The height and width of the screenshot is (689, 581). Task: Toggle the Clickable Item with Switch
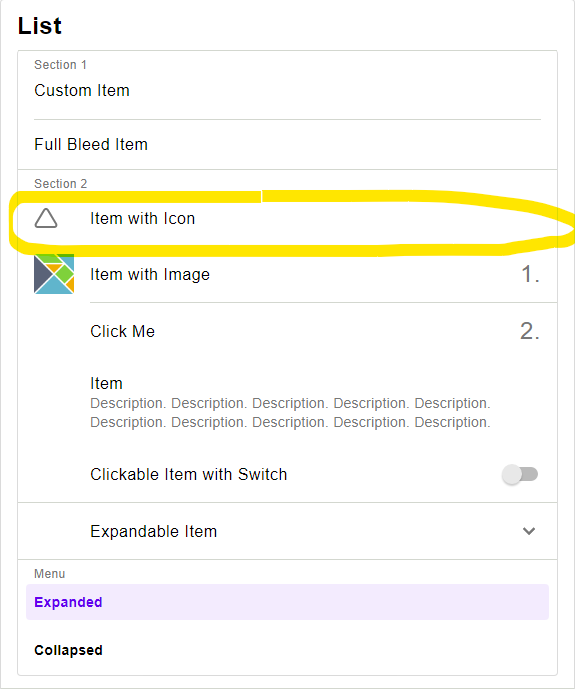(520, 475)
